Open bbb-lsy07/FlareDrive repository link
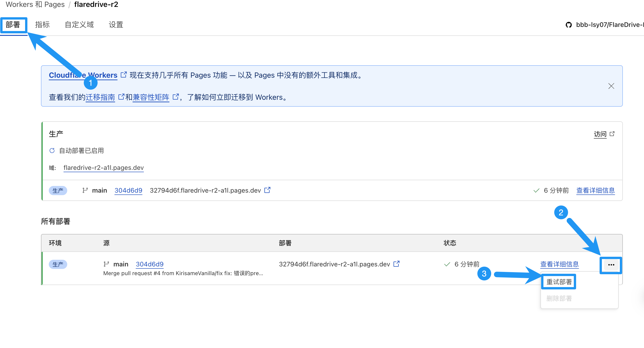Viewport: 644px width, 348px height. 610,25
